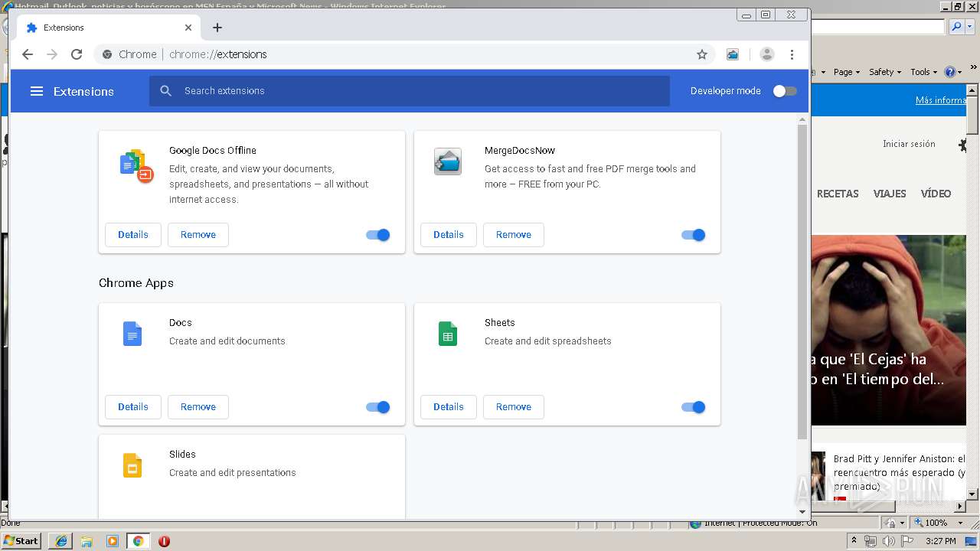Open Details for Google Docs Offline

click(133, 235)
